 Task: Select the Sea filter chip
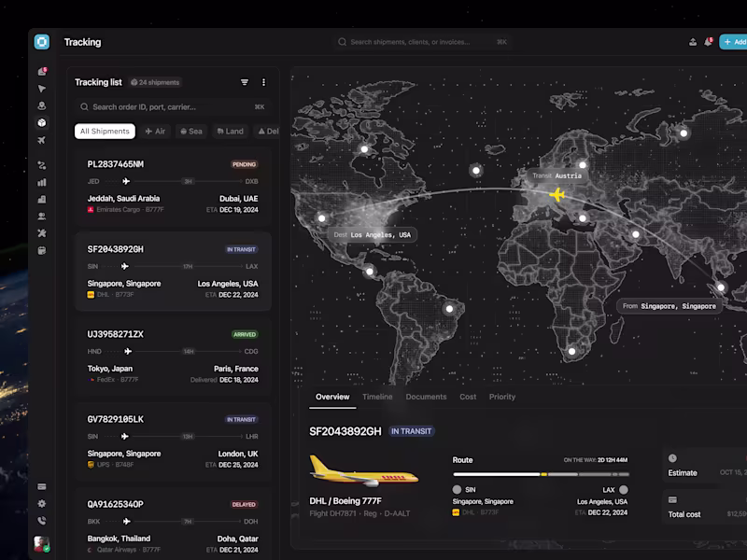pos(191,131)
